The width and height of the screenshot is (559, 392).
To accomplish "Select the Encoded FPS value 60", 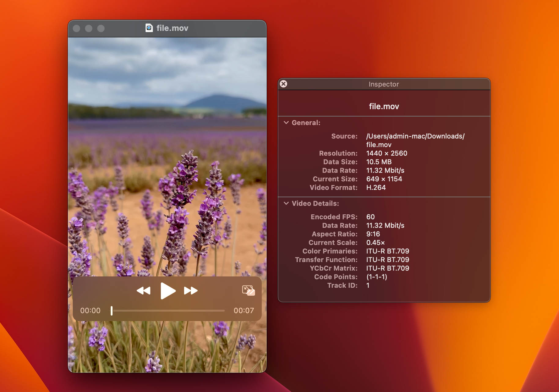I will (370, 217).
